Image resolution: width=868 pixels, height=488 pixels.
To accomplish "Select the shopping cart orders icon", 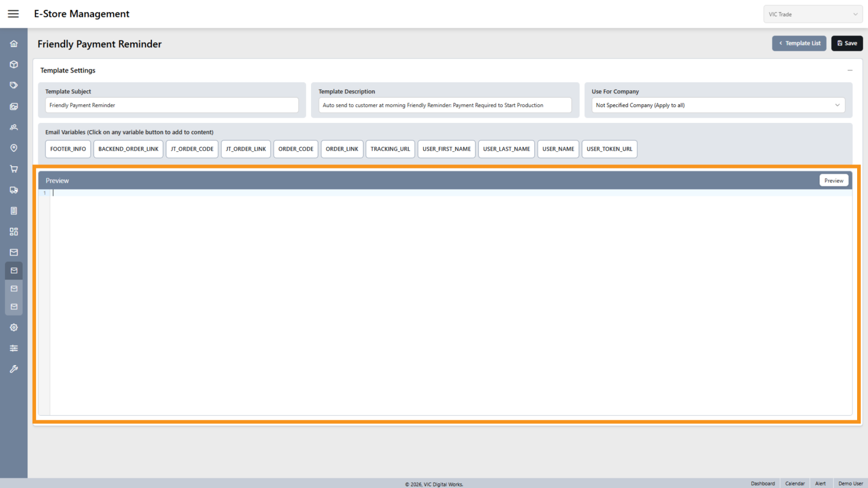I will [x=13, y=169].
